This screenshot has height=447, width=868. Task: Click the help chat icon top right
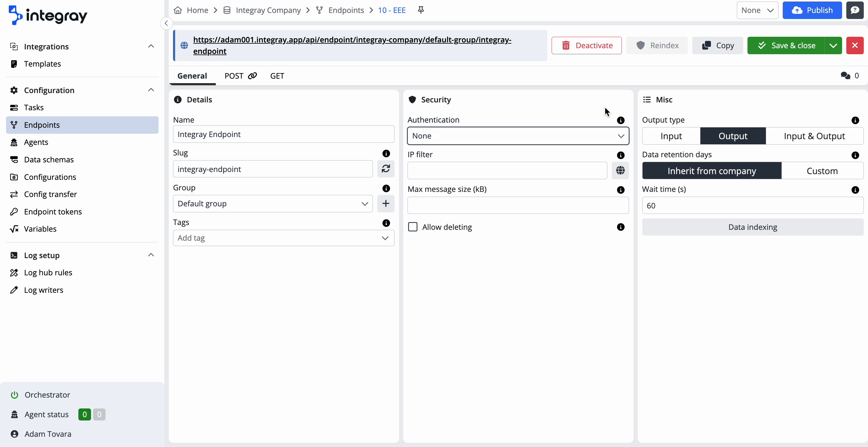[x=854, y=10]
